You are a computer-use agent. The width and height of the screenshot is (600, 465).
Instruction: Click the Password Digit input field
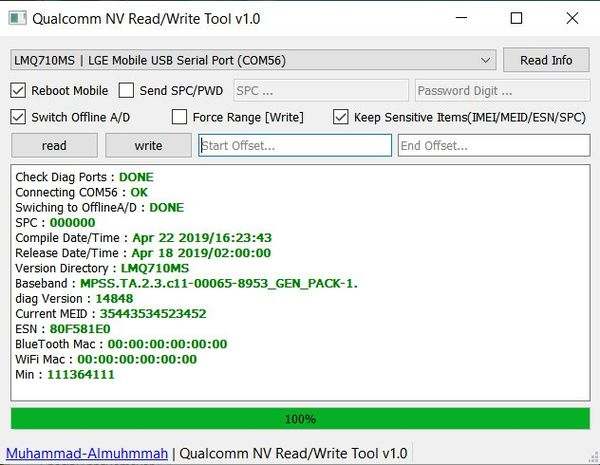[502, 91]
